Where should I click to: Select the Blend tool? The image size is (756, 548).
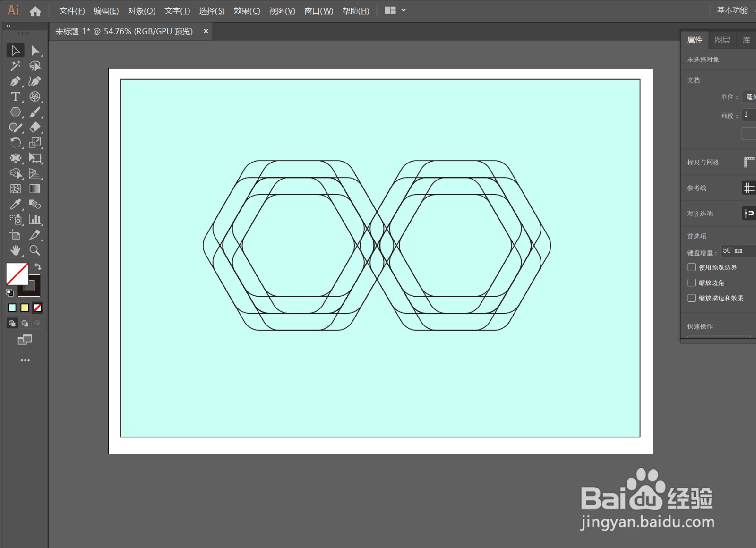(x=35, y=204)
